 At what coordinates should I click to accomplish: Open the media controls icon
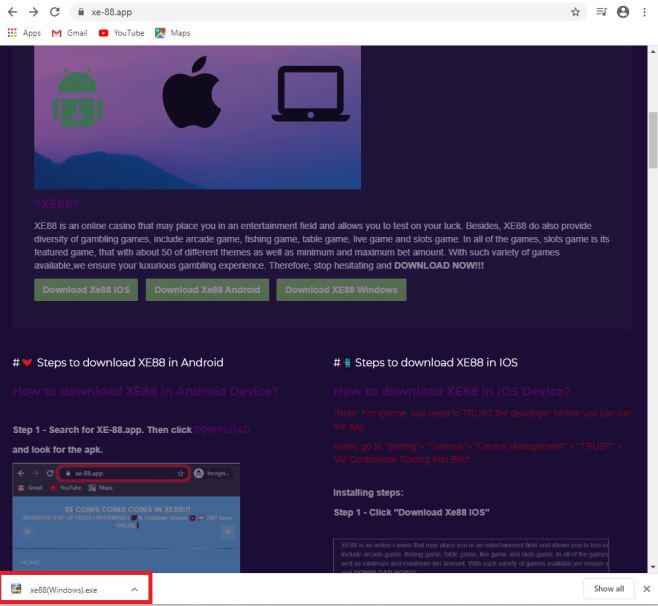click(601, 12)
